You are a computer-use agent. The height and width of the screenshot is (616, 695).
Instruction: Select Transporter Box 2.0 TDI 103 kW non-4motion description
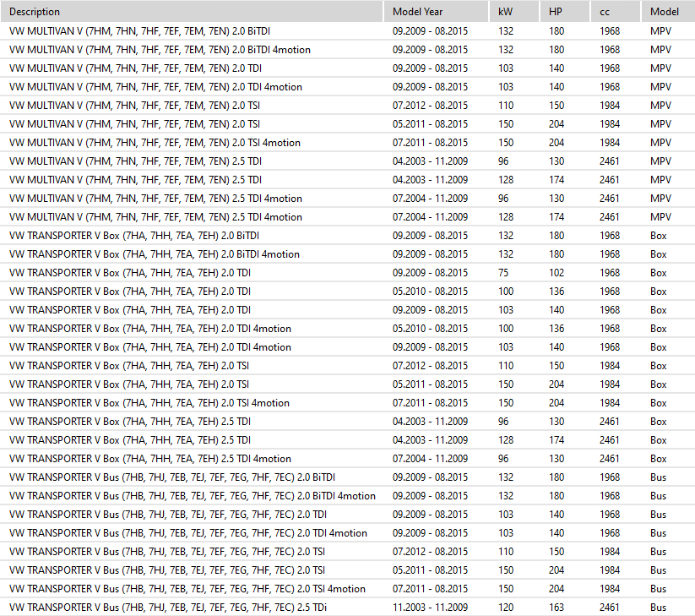tap(130, 310)
